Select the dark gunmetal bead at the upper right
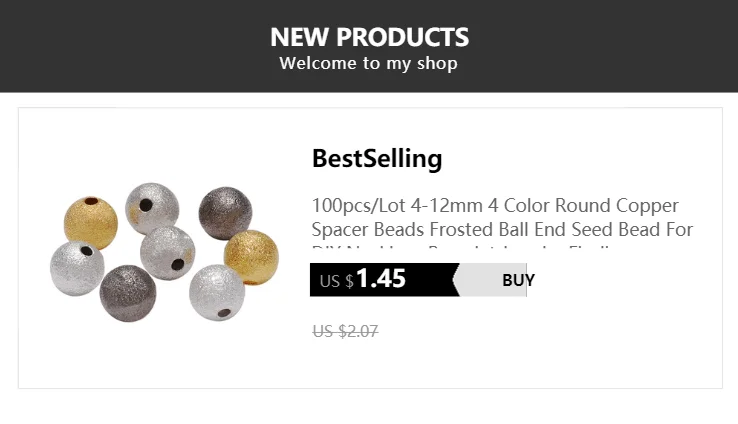Image resolution: width=738 pixels, height=424 pixels. point(225,213)
